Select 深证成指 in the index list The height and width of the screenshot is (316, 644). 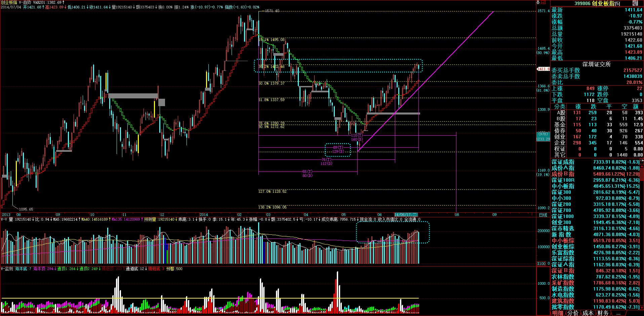tap(563, 162)
